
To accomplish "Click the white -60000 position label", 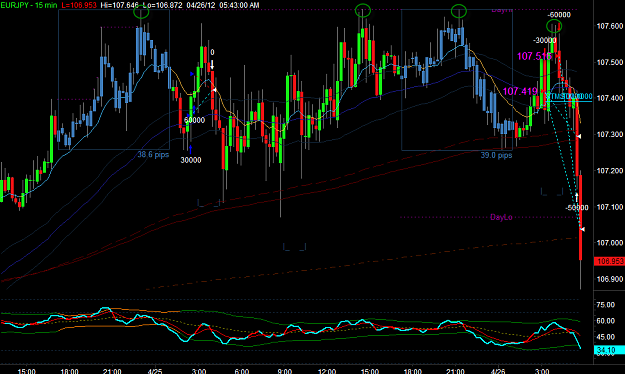I will (559, 15).
